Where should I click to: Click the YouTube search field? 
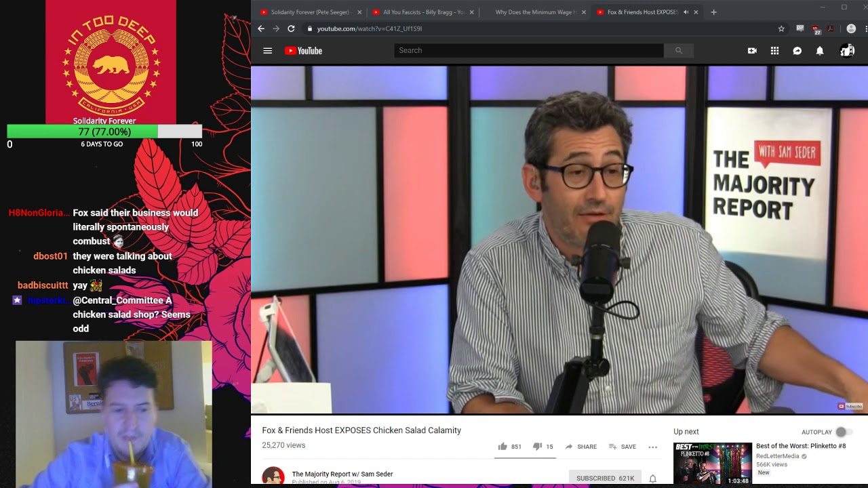[529, 50]
